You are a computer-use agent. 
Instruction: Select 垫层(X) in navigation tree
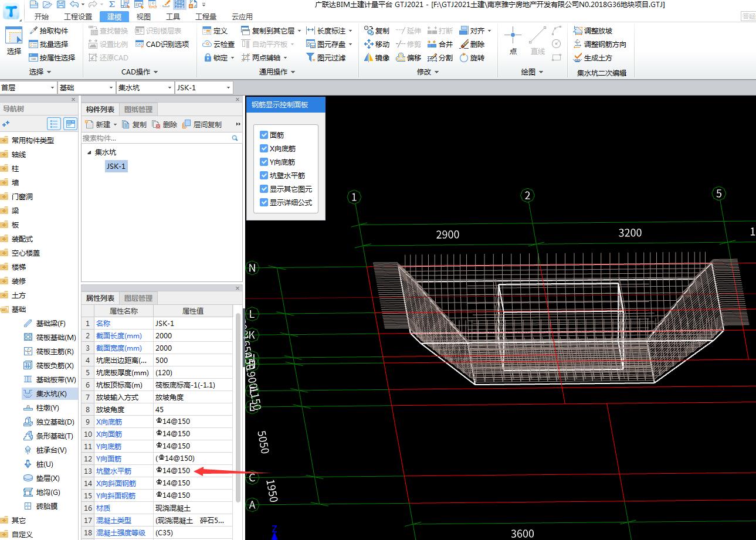click(x=42, y=478)
